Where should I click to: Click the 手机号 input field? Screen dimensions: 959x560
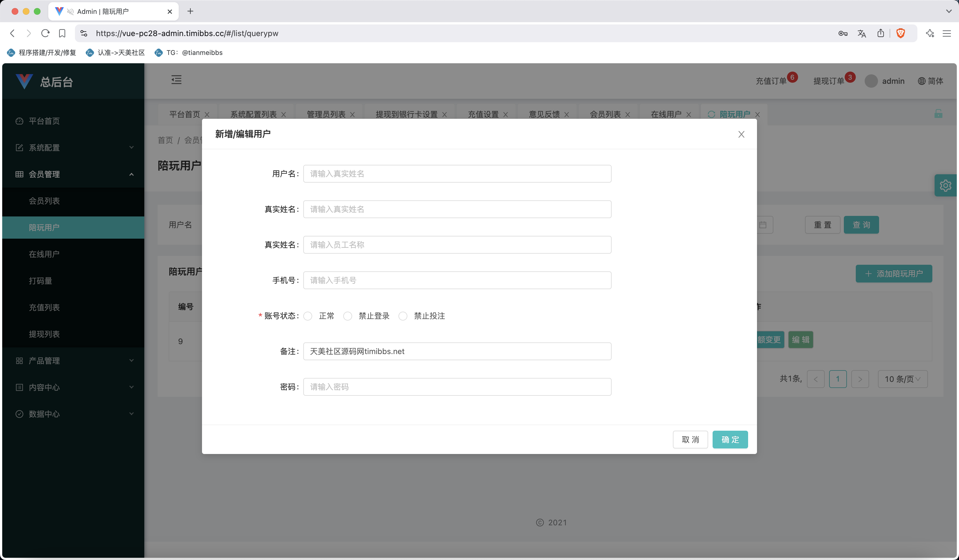(457, 280)
